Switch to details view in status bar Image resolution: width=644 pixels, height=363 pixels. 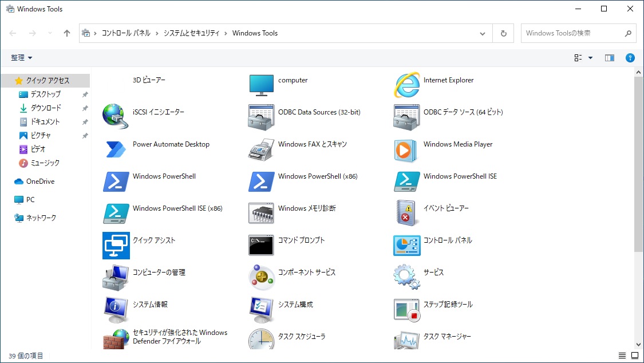coord(622,356)
